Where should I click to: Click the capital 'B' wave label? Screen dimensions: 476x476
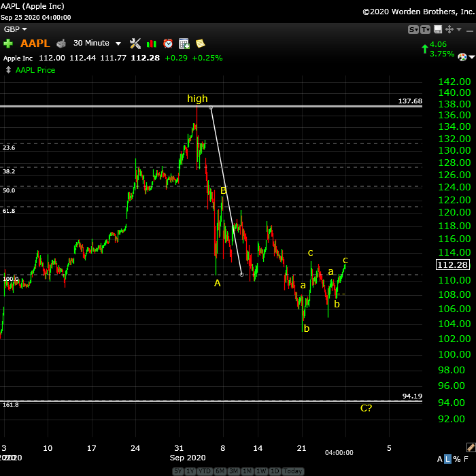point(223,190)
